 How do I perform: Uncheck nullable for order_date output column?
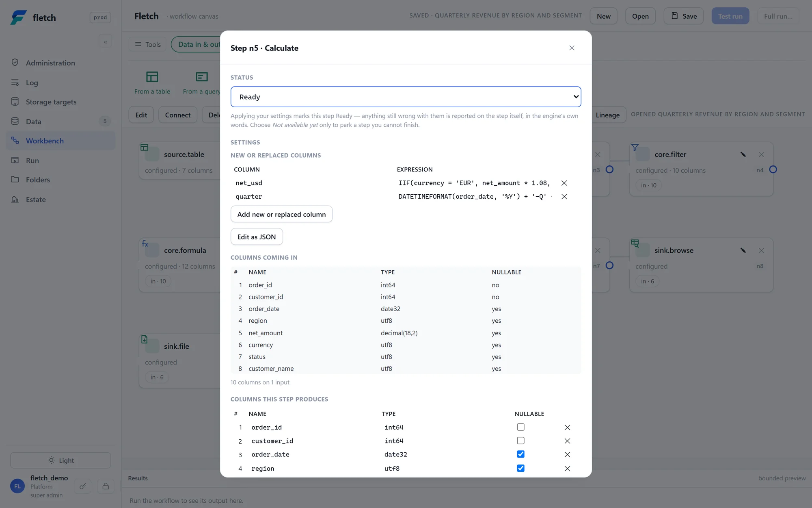point(520,454)
